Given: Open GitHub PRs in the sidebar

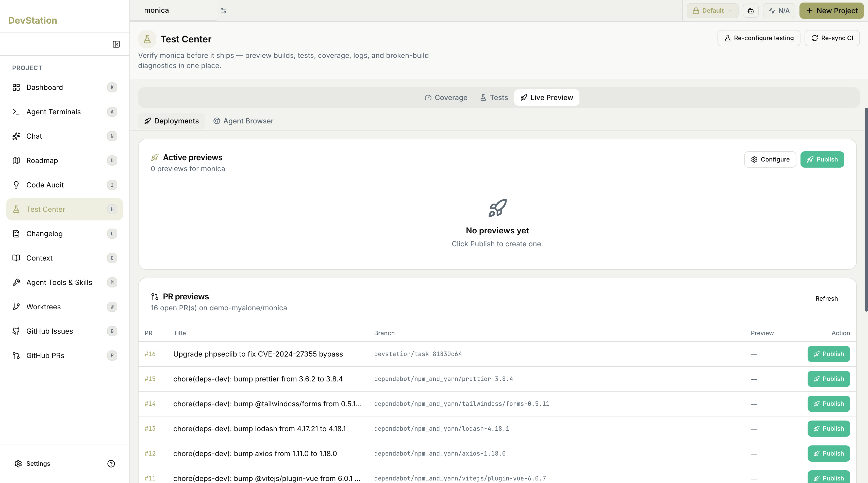Looking at the screenshot, I should 65,356.
